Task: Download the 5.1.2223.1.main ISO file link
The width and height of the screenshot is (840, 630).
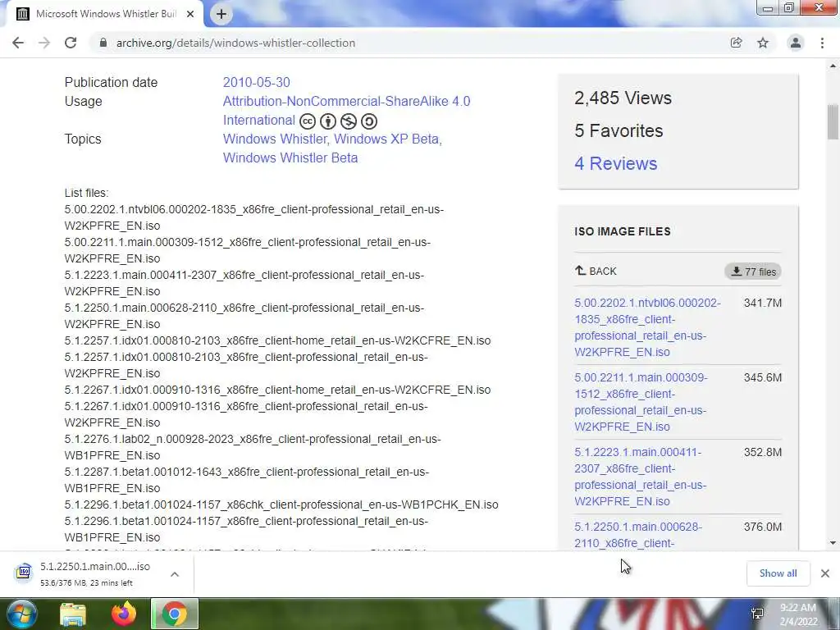Action: click(640, 477)
